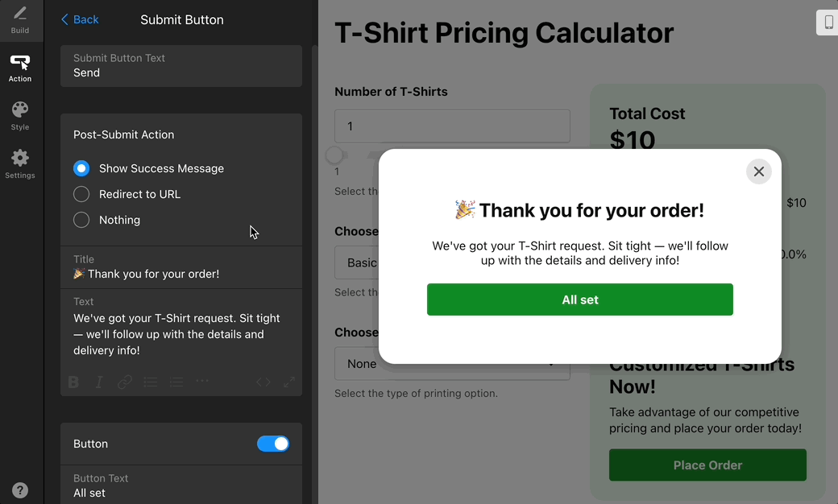Viewport: 838px width, 504px height.
Task: Open the Settings gear in sidebar
Action: point(20,163)
